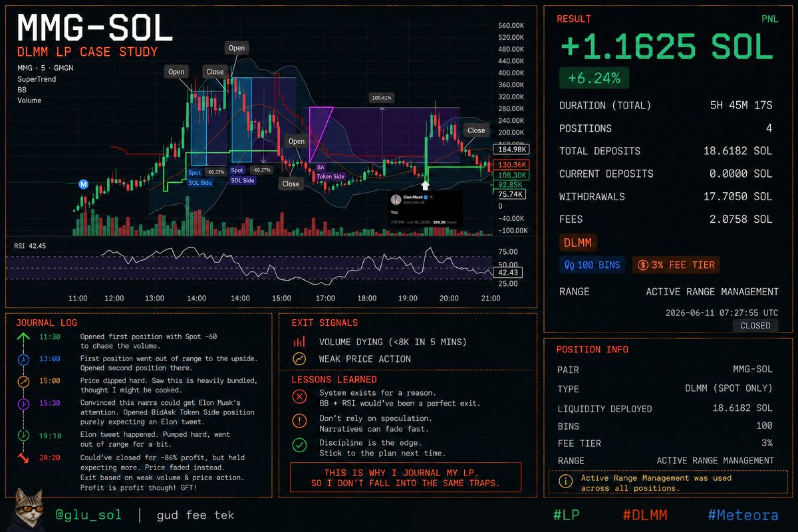Click the 2026-06-11 07:27:55 UTC timestamp

[721, 312]
